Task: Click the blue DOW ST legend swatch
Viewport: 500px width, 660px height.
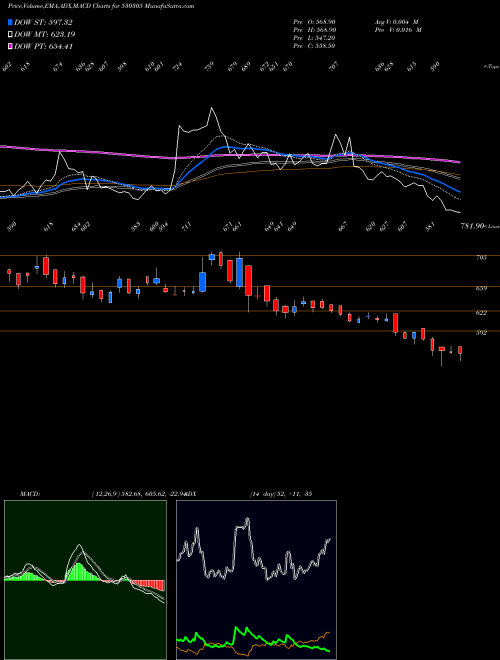Action: [11, 22]
